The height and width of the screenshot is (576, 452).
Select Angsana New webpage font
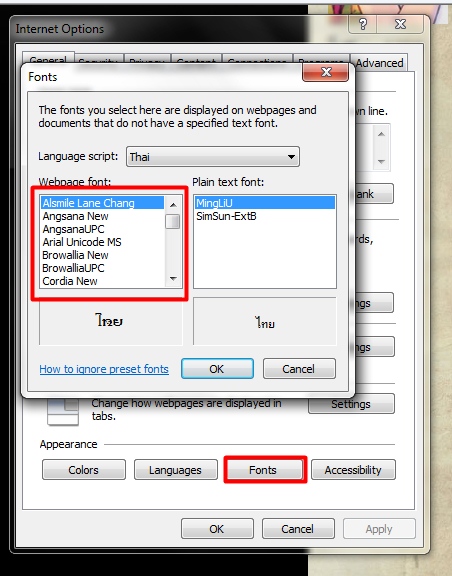click(x=75, y=216)
